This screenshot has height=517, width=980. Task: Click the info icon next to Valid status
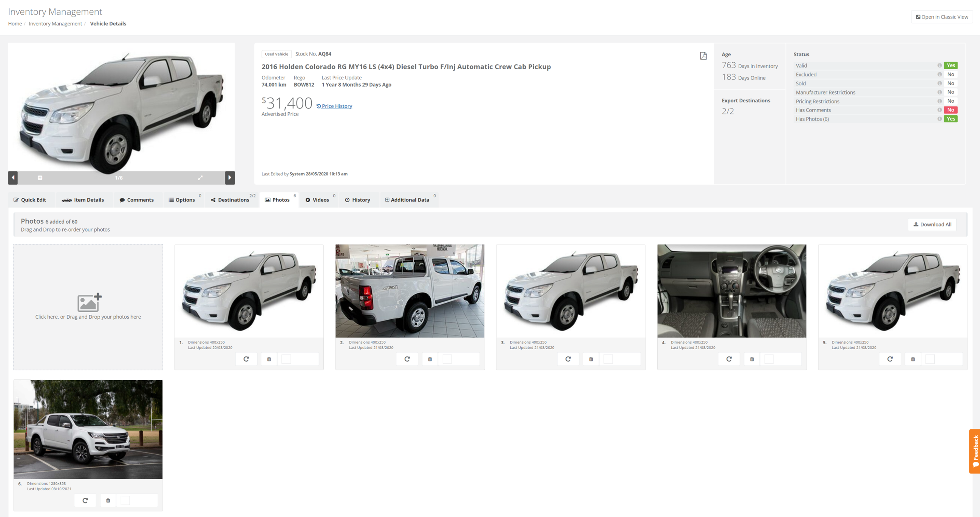(939, 65)
